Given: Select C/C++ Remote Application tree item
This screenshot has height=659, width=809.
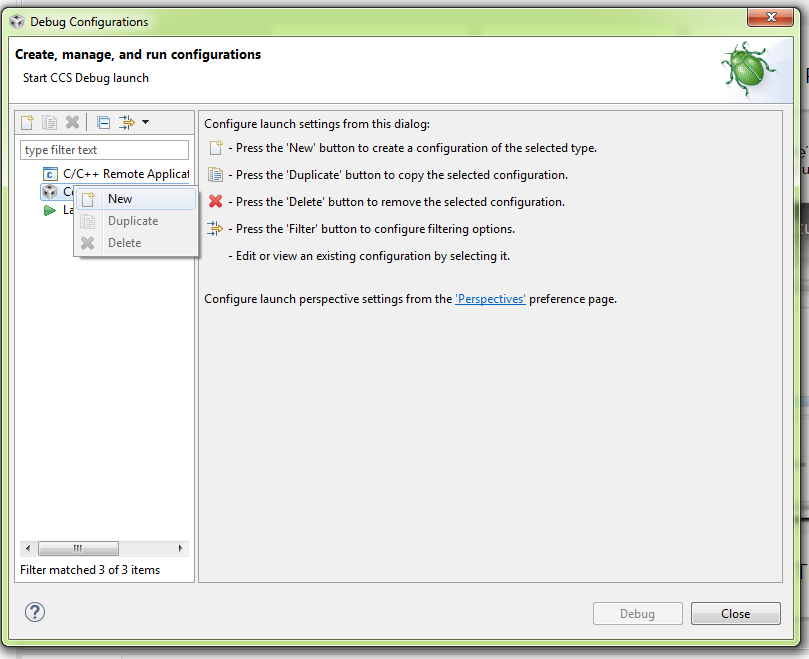Looking at the screenshot, I should coord(116,174).
